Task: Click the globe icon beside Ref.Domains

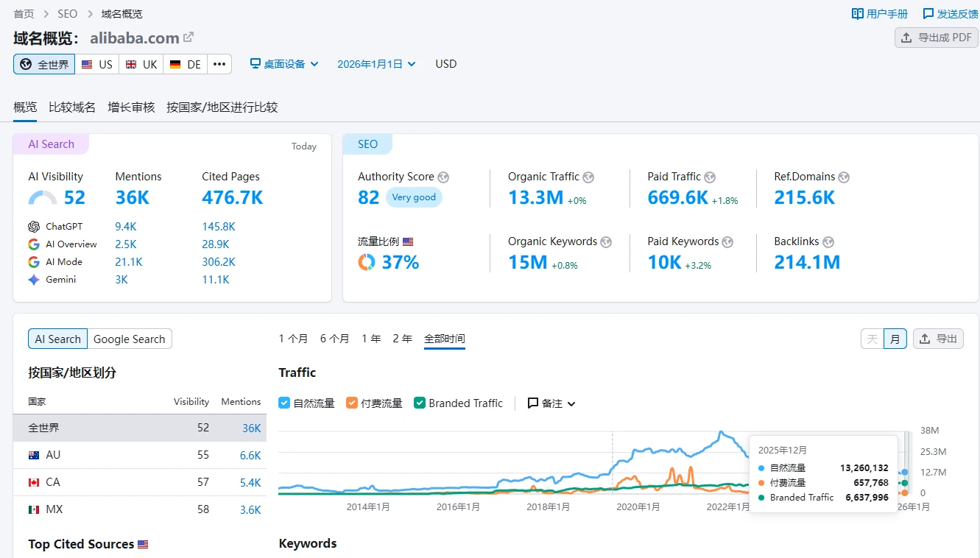Action: click(844, 177)
